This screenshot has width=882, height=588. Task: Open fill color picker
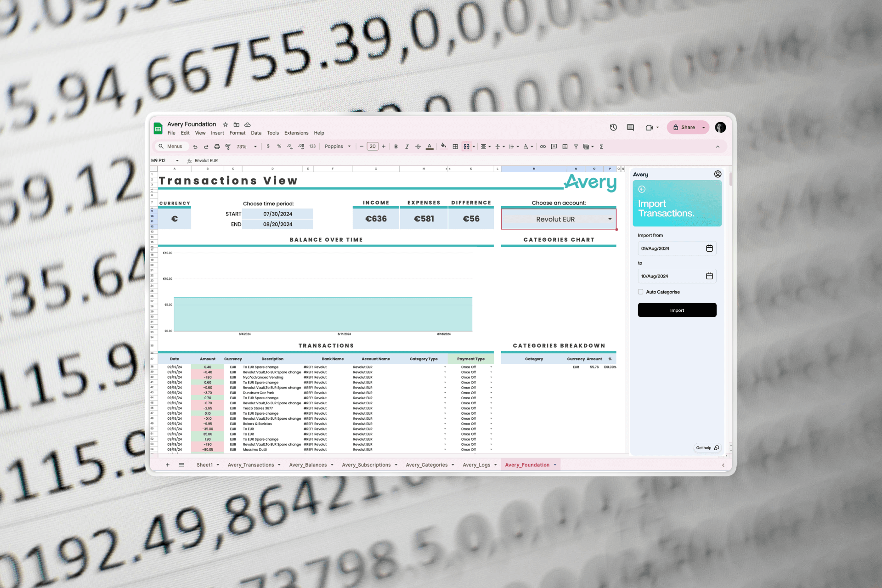pos(443,147)
